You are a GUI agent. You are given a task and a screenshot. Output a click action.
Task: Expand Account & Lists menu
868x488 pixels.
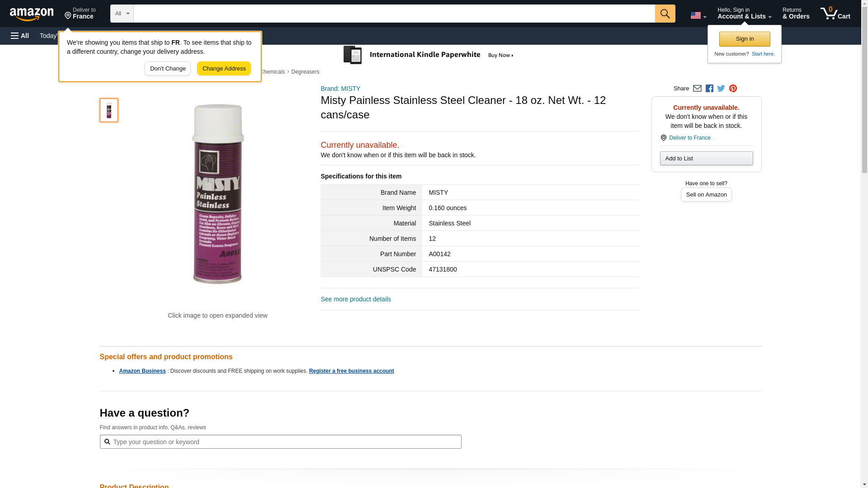coord(744,14)
